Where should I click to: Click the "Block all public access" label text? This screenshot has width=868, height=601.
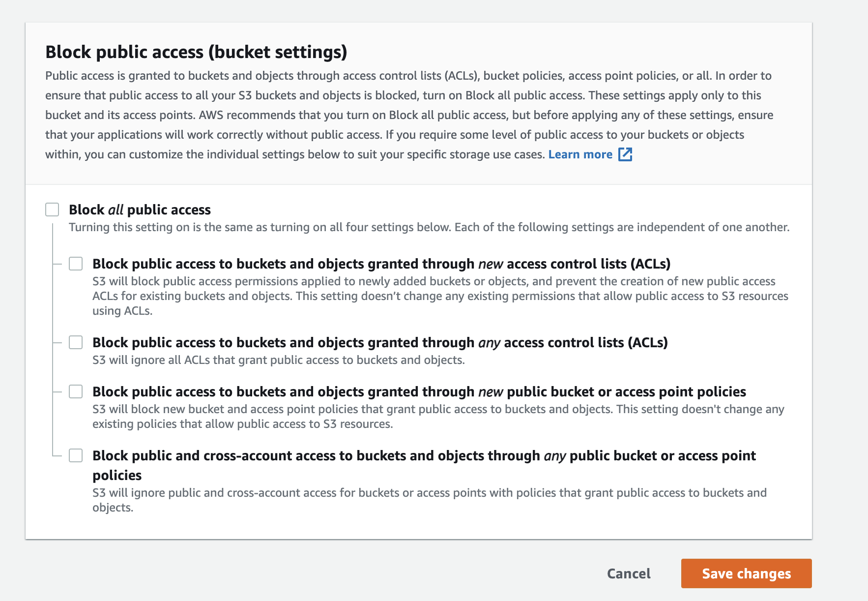coord(140,210)
